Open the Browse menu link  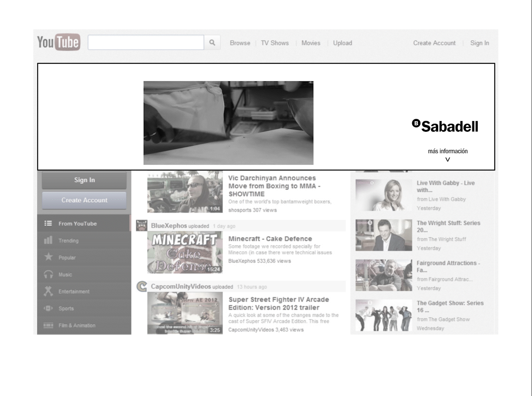[240, 43]
